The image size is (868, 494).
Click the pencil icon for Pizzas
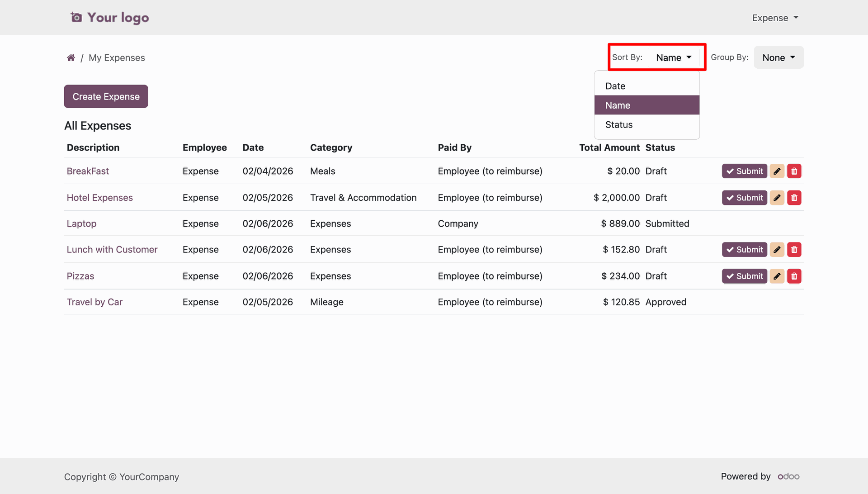777,276
